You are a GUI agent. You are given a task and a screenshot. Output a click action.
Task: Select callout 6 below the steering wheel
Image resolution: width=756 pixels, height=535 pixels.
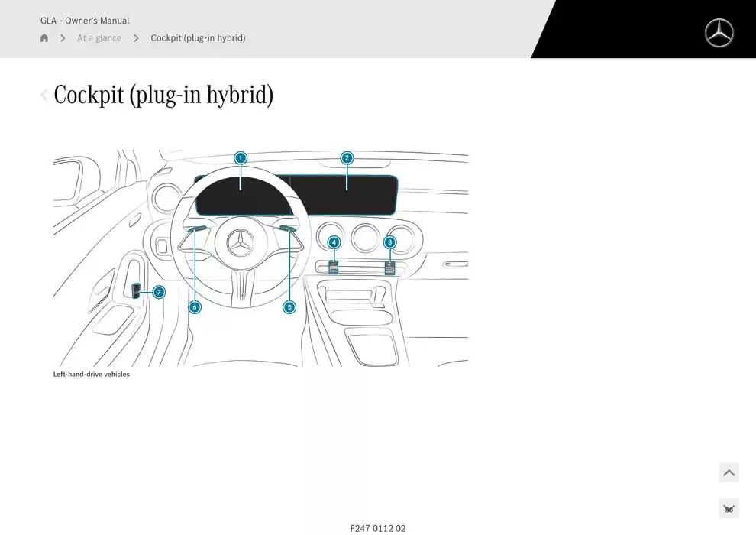(194, 307)
